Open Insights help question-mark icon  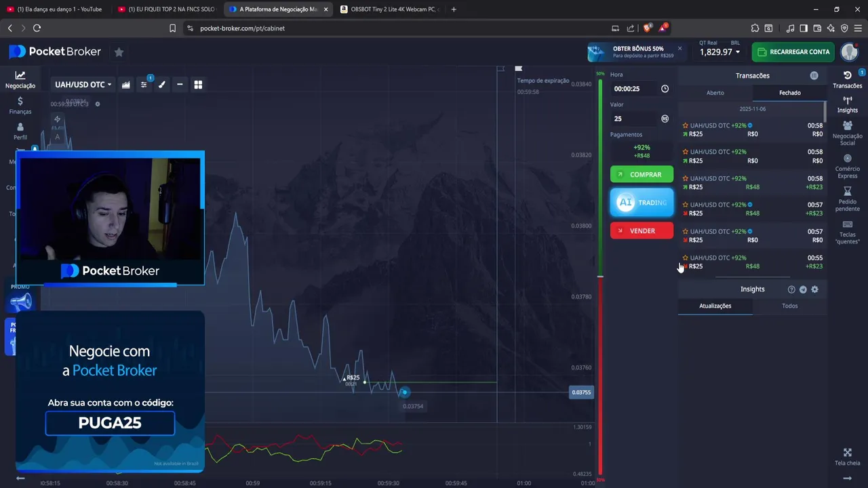791,289
